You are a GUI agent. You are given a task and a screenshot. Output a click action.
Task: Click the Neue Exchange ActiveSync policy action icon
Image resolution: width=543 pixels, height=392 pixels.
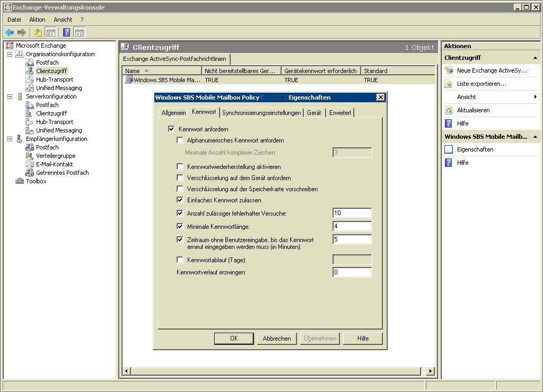pyautogui.click(x=449, y=70)
